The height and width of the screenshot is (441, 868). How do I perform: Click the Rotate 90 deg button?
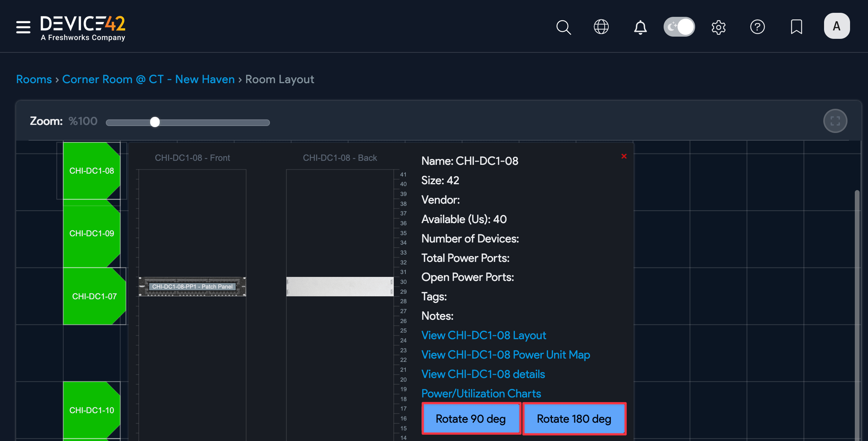coord(471,419)
